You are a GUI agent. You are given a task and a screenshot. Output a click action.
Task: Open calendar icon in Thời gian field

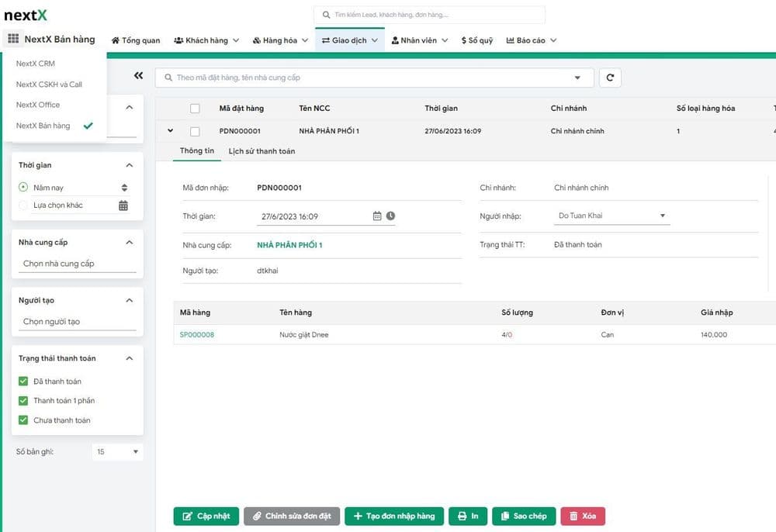(377, 216)
